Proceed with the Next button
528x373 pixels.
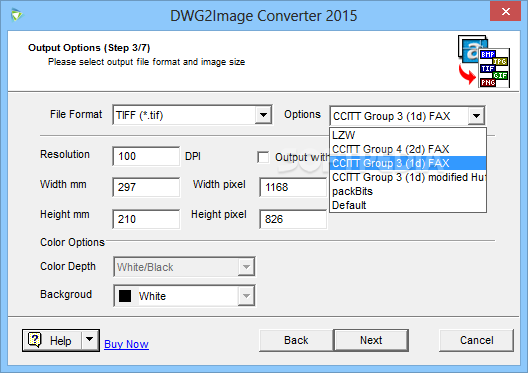(371, 340)
